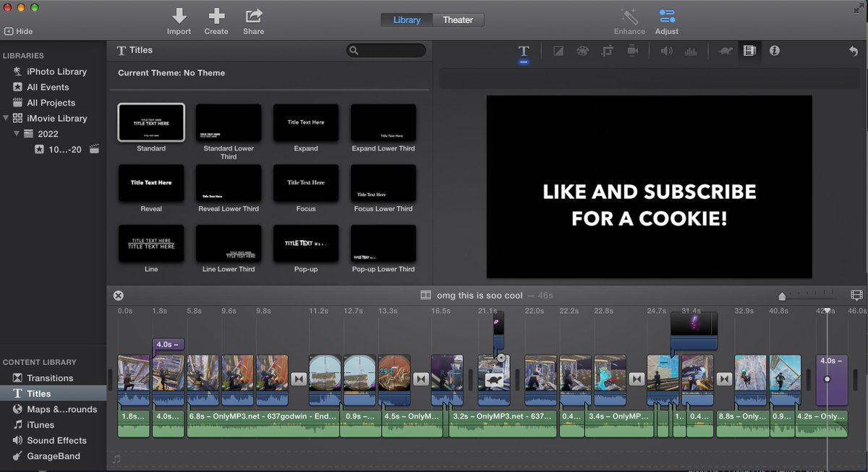Click transition icon after the 22.8s clip

(x=637, y=379)
